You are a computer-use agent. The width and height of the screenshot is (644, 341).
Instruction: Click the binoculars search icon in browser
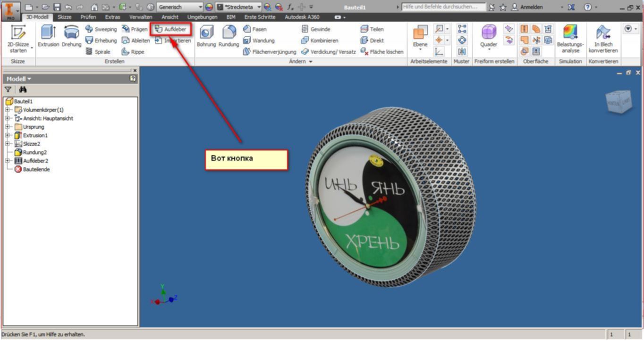point(23,90)
